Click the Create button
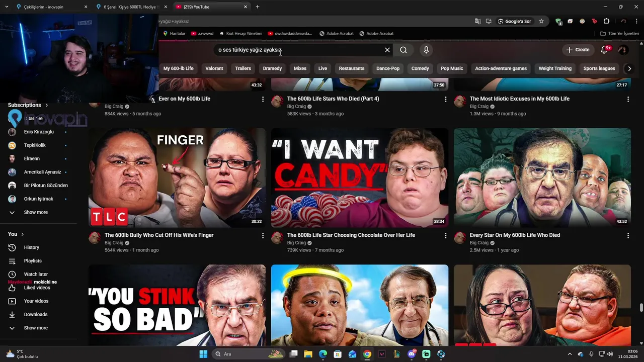This screenshot has height=362, width=644. pyautogui.click(x=578, y=50)
